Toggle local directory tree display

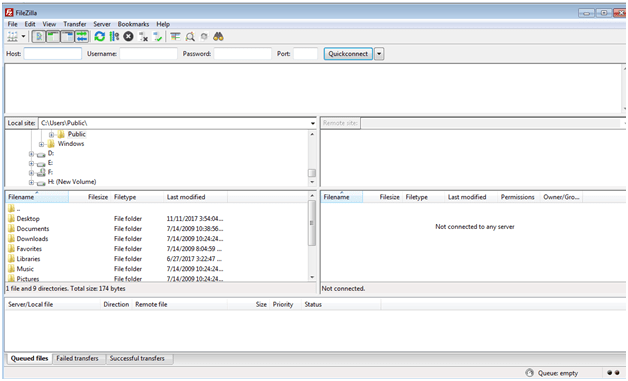coord(53,37)
